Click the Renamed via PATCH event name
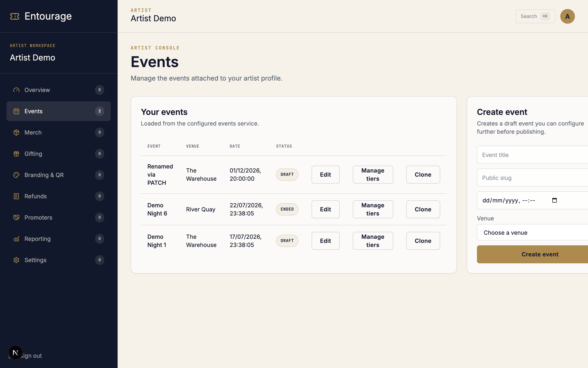 point(160,175)
